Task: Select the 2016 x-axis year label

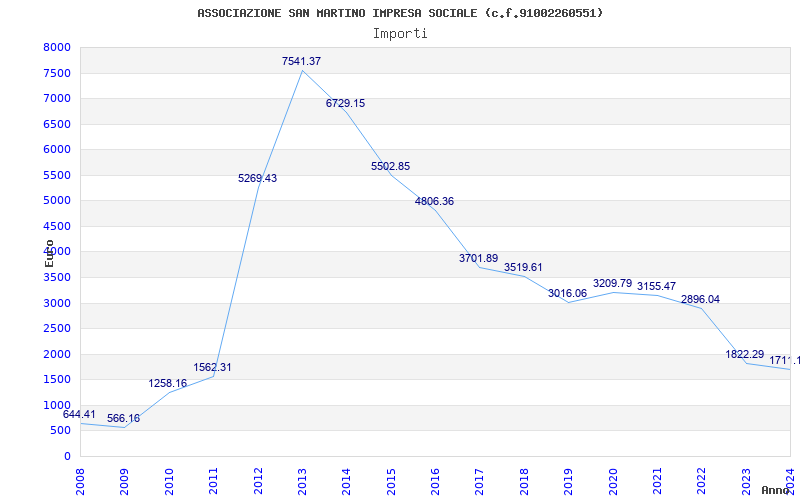Action: [x=435, y=481]
